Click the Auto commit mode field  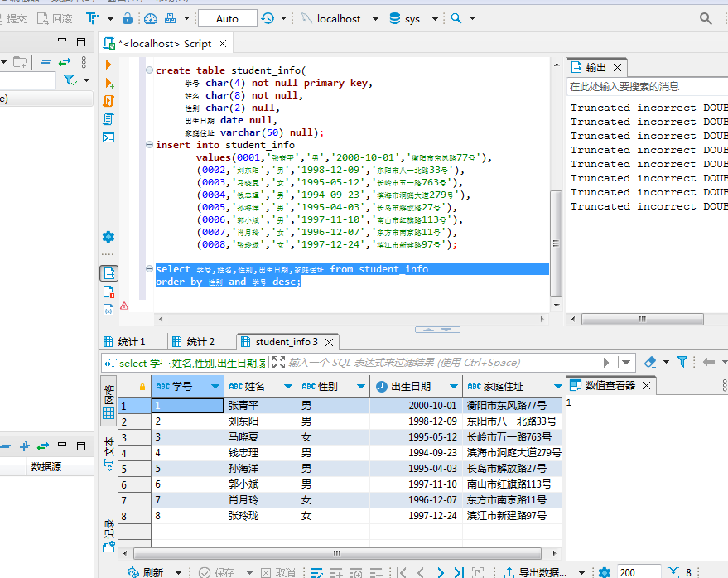pos(228,18)
